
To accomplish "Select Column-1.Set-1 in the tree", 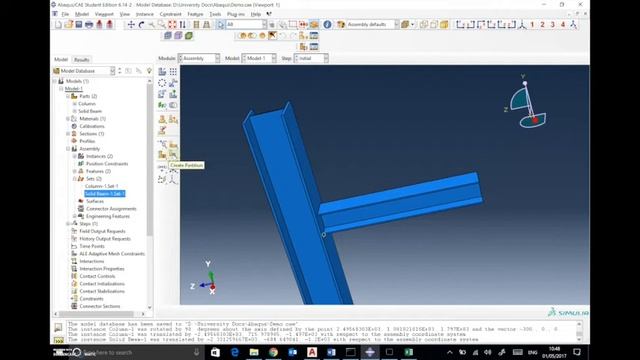I will pos(102,186).
